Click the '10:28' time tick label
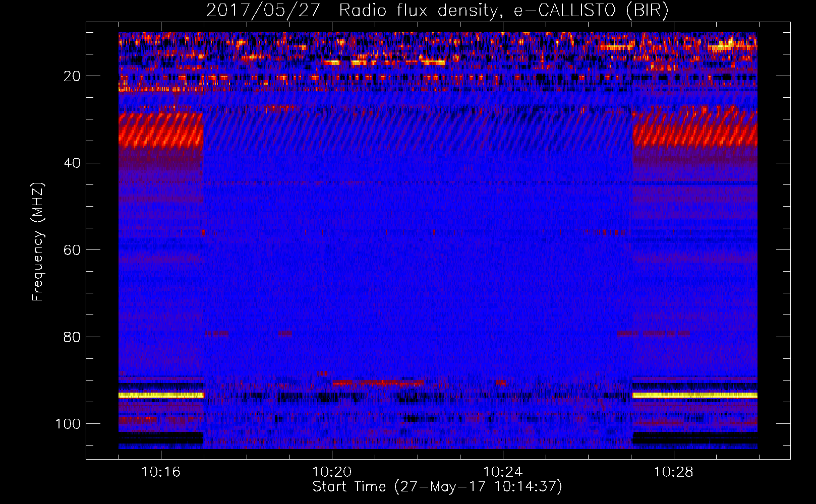Image resolution: width=816 pixels, height=504 pixels. click(x=674, y=472)
